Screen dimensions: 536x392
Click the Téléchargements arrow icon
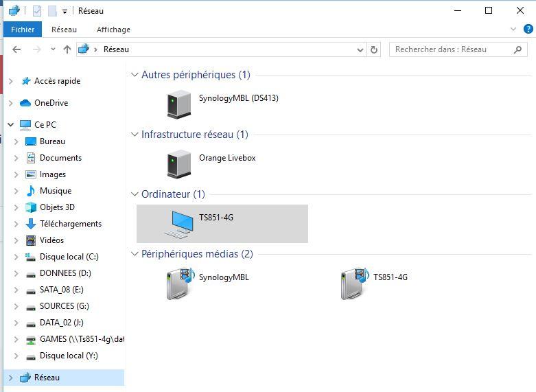[31, 224]
